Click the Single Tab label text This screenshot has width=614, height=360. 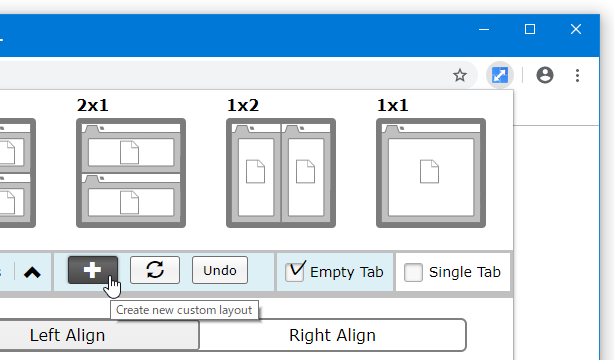(x=464, y=272)
